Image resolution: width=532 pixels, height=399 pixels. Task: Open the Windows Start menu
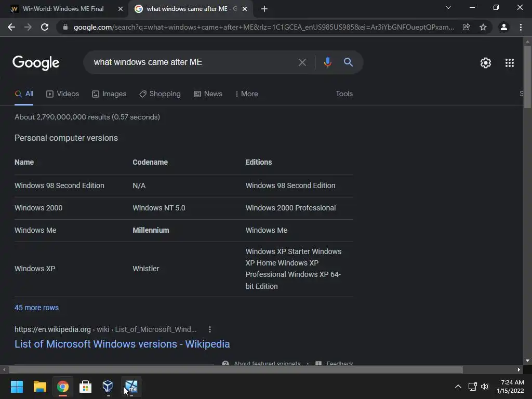17,387
